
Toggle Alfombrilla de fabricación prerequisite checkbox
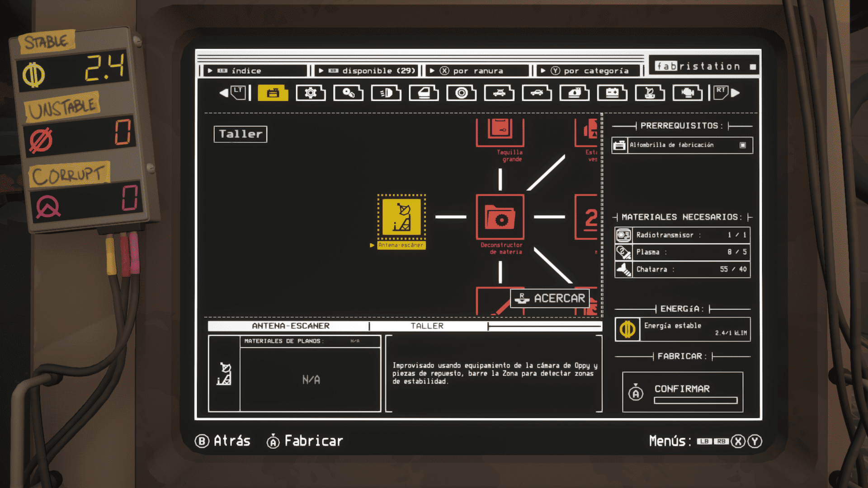742,145
